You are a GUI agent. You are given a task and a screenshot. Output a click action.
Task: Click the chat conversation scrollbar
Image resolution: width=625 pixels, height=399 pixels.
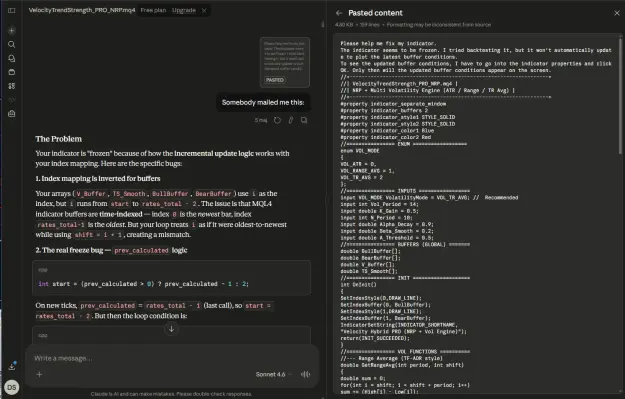pos(322,24)
